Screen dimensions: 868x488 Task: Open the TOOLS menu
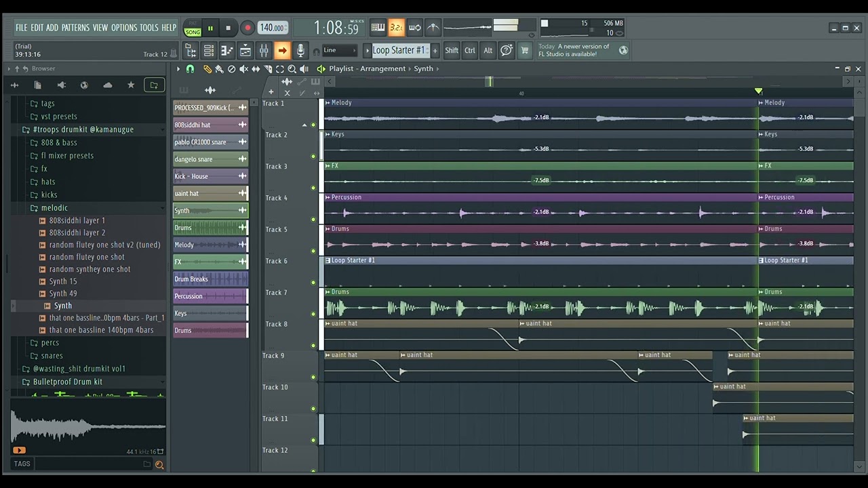149,28
